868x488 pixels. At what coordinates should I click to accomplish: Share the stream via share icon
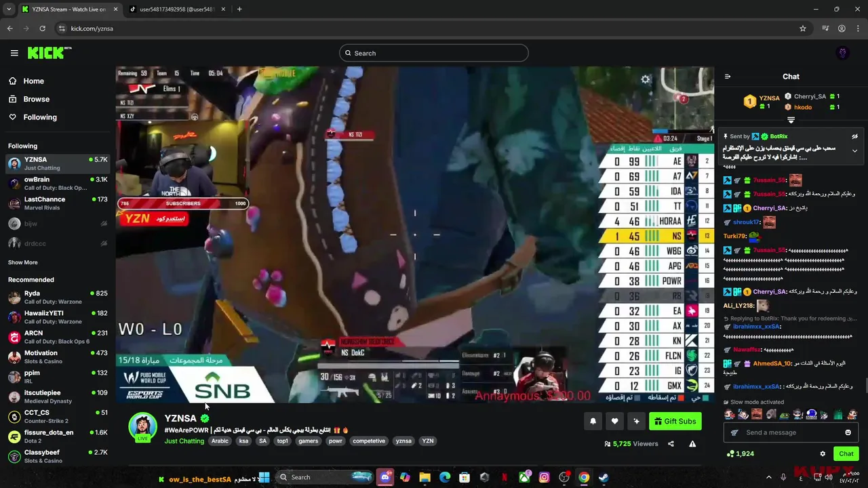click(x=671, y=444)
